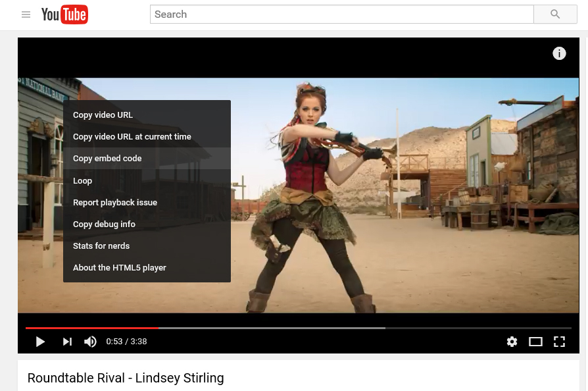Enter full screen mode

(x=559, y=342)
